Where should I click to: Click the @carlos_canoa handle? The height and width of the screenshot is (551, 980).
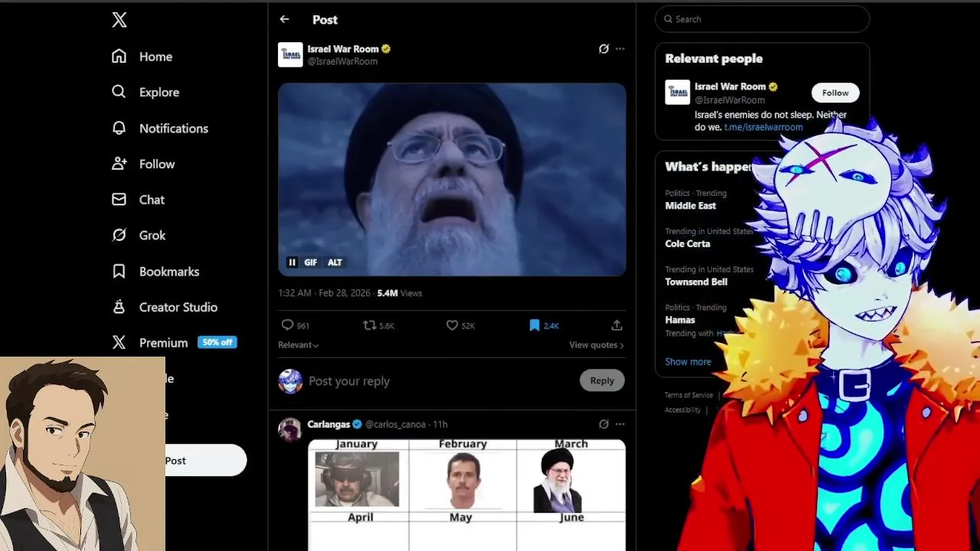[395, 424]
